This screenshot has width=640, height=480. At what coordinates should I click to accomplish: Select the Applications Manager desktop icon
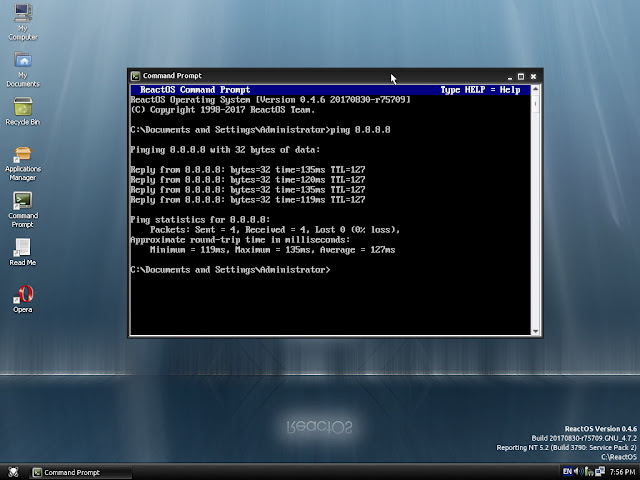(23, 163)
